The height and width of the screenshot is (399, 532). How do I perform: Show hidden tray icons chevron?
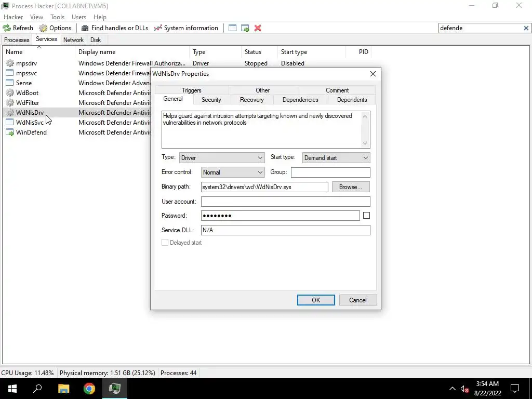coord(453,389)
